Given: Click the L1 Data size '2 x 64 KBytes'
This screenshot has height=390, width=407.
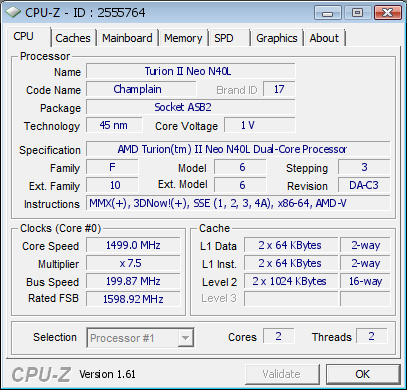Looking at the screenshot, I should coord(291,245).
